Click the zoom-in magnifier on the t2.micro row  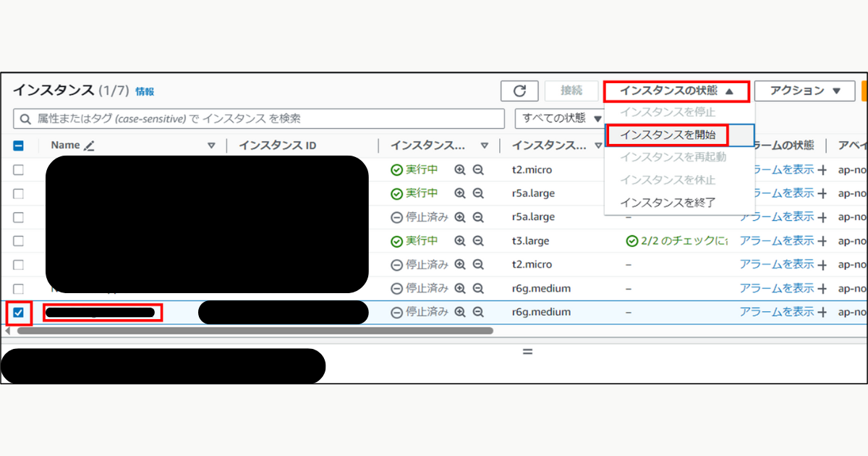click(x=461, y=169)
